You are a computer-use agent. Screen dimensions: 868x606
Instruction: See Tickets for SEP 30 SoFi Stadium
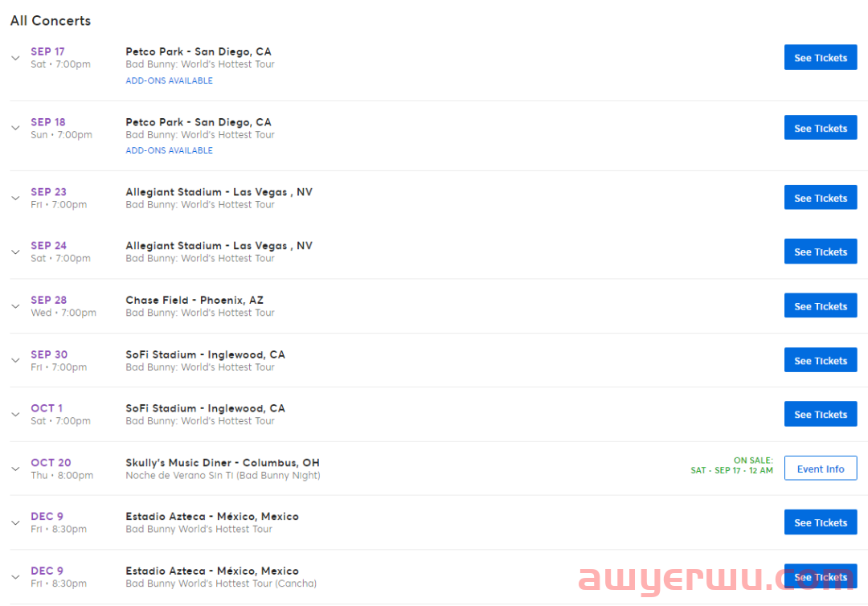(x=820, y=361)
